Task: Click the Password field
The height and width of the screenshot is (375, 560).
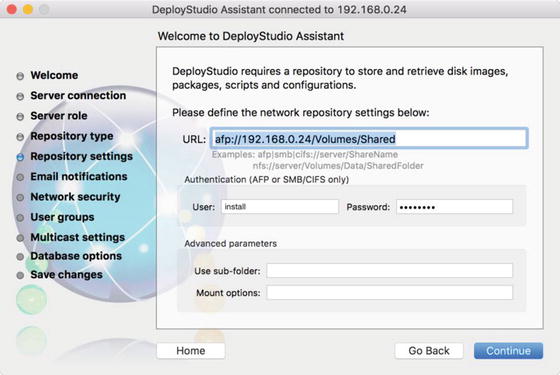Action: coord(454,207)
